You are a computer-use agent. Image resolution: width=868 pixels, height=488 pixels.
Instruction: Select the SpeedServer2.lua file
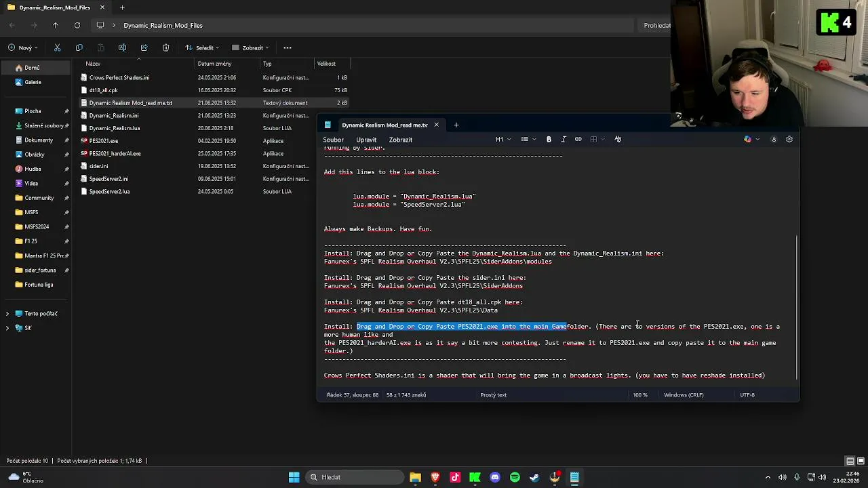tap(214, 191)
